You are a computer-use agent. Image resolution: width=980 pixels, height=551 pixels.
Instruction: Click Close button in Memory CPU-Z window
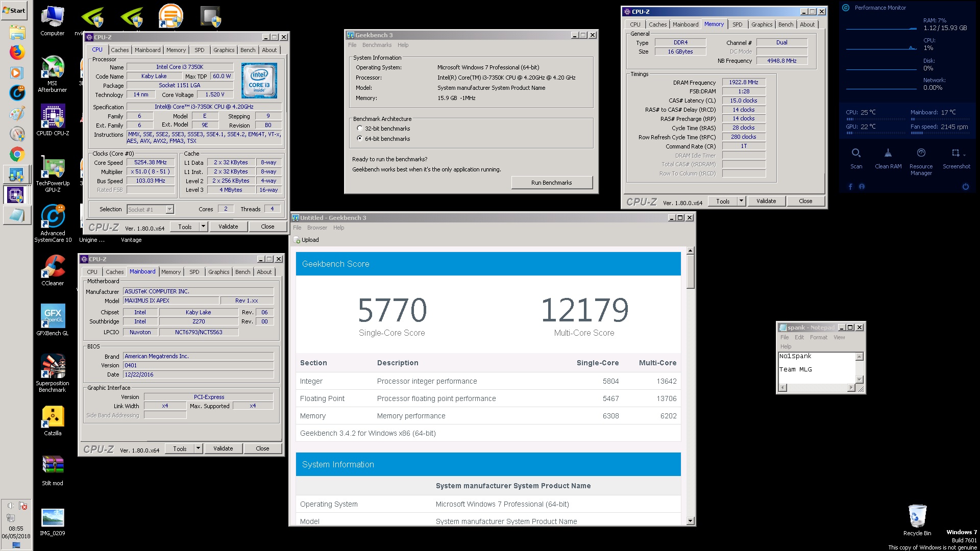[805, 201]
